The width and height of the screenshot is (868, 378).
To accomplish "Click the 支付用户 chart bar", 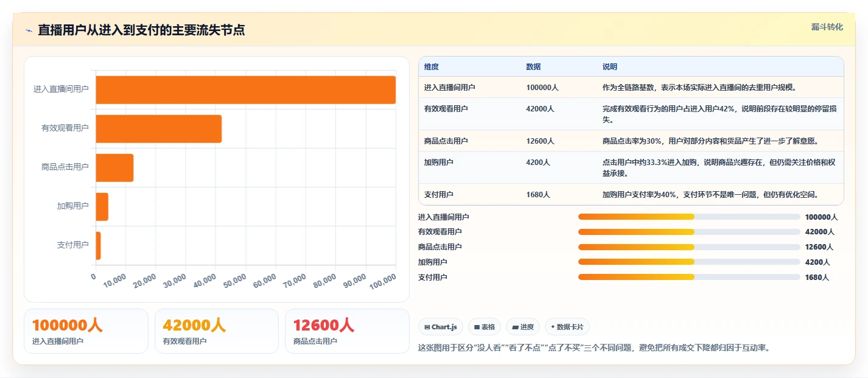I will click(99, 245).
